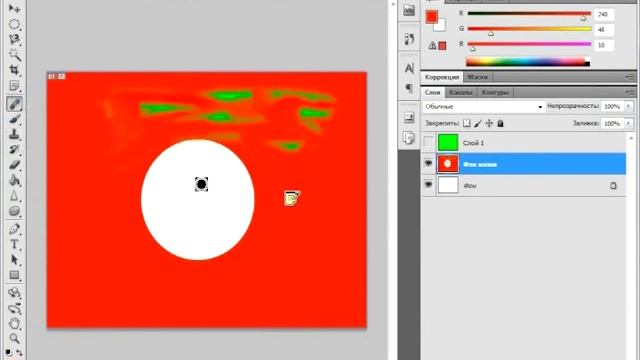This screenshot has height=360, width=640.
Task: Select the 3D Rotate tool
Action: point(14,292)
